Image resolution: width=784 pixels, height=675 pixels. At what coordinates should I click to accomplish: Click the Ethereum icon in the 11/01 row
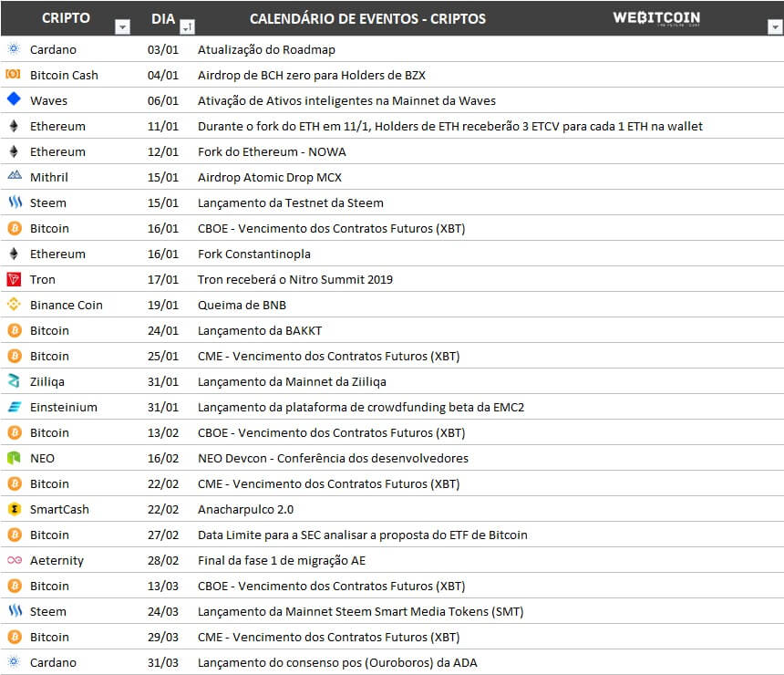pos(14,126)
